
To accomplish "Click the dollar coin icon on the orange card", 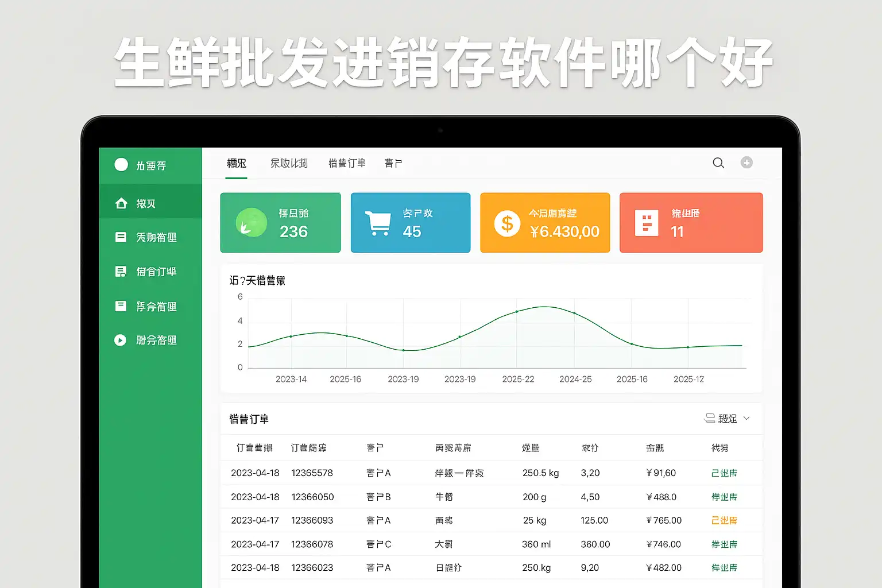I will (507, 223).
